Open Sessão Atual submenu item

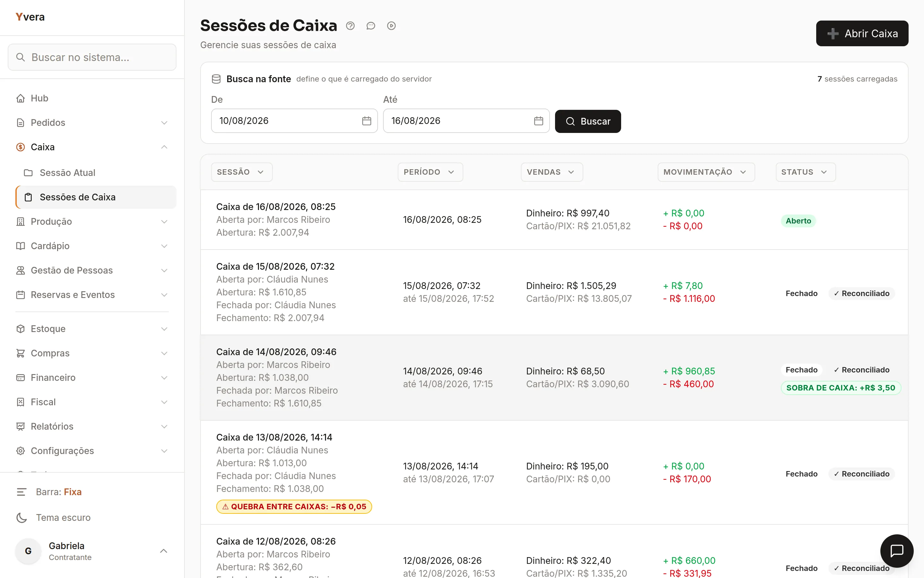coord(96,173)
